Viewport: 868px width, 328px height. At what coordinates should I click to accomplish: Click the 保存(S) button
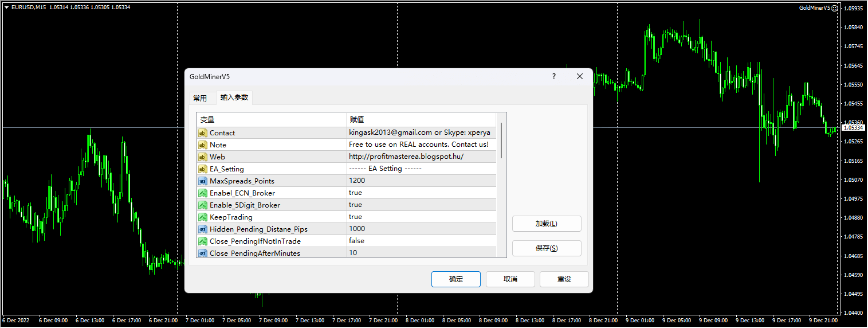click(x=547, y=248)
